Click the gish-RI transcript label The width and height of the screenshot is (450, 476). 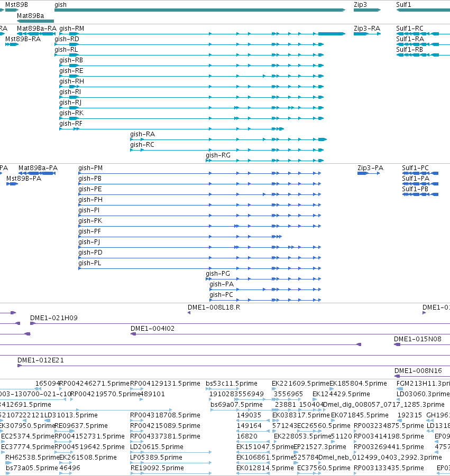click(70, 92)
